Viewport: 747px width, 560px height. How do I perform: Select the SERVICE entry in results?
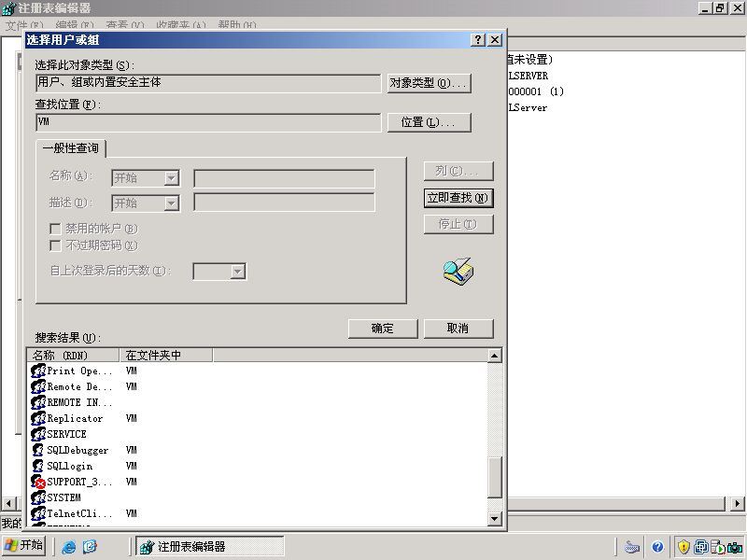66,434
